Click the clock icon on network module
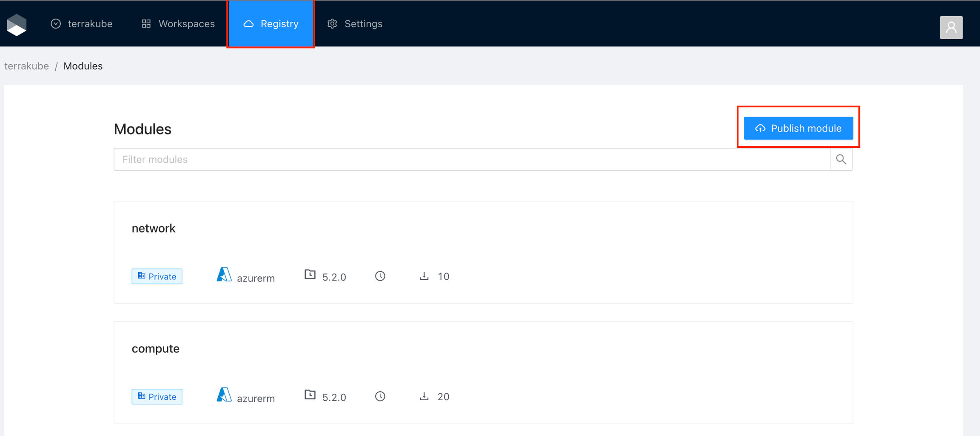980x436 pixels. click(380, 276)
